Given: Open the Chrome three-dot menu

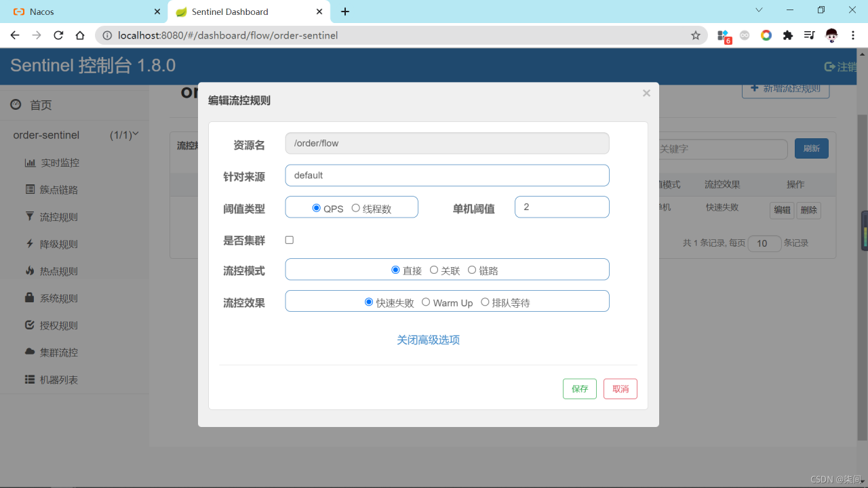Looking at the screenshot, I should pos(853,35).
